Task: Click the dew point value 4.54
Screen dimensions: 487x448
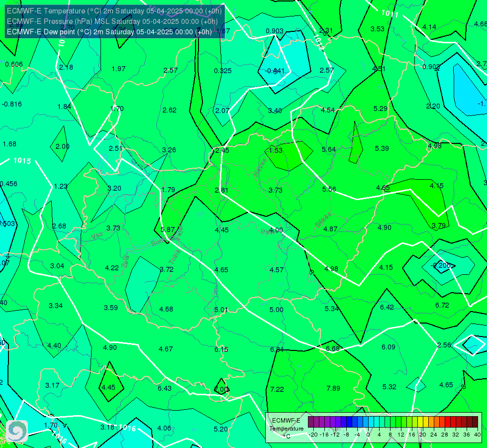Action: (x=328, y=110)
